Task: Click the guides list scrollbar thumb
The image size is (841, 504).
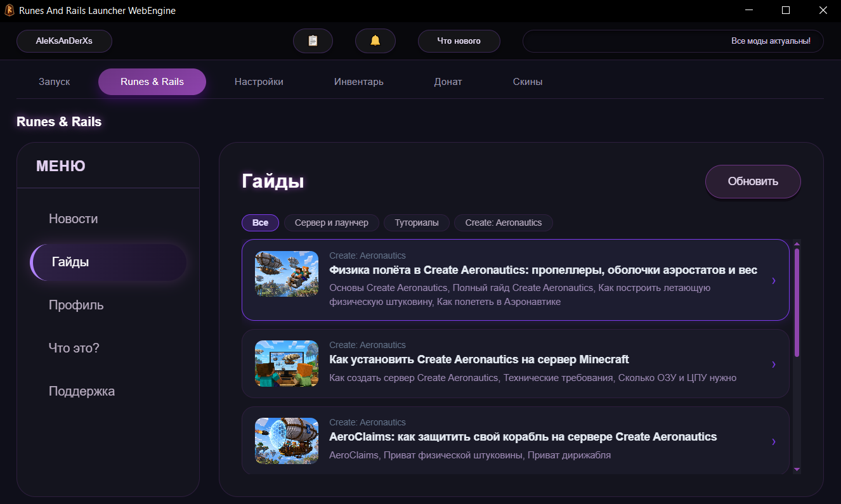Action: click(x=797, y=302)
